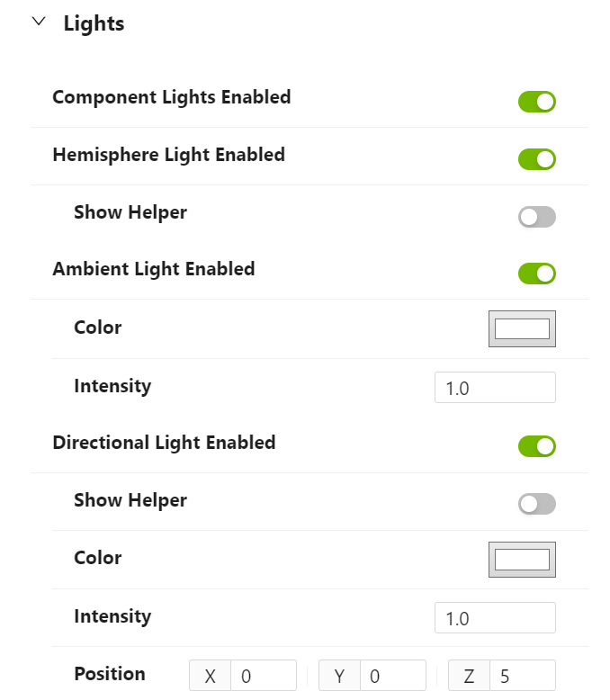Enable Show Helper under Hemisphere Light
610x700 pixels.
pyautogui.click(x=536, y=217)
